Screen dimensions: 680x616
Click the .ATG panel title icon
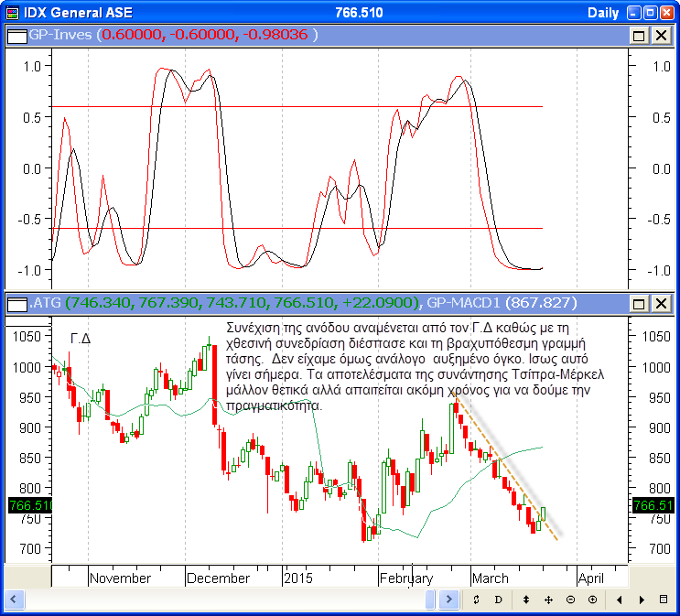(x=17, y=303)
